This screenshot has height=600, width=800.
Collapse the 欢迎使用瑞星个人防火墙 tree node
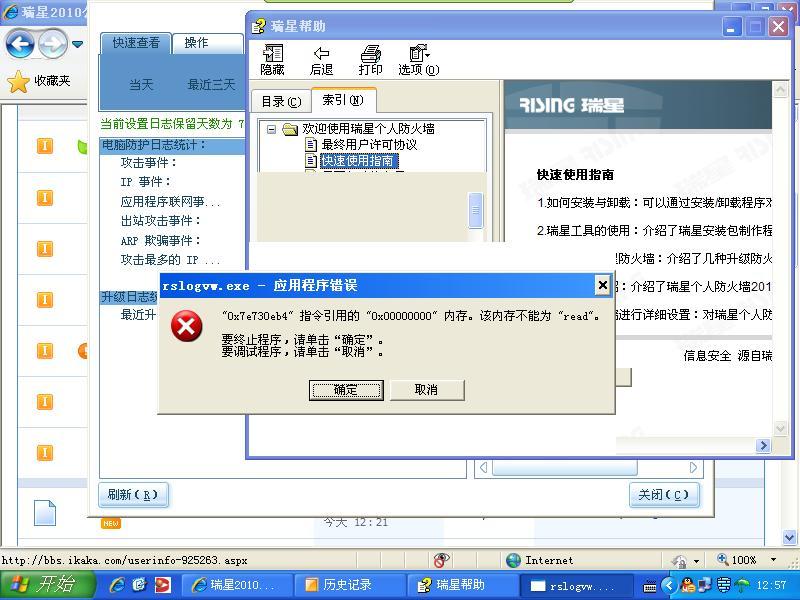(271, 129)
